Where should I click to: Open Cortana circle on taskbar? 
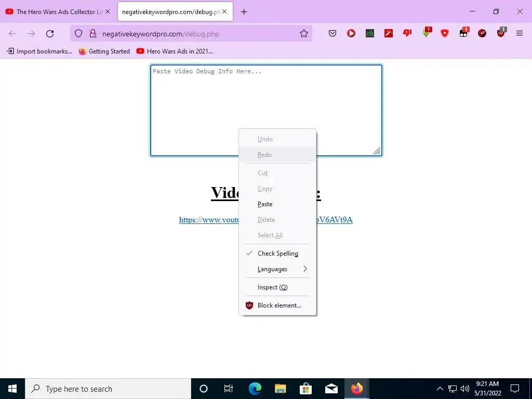(x=203, y=389)
